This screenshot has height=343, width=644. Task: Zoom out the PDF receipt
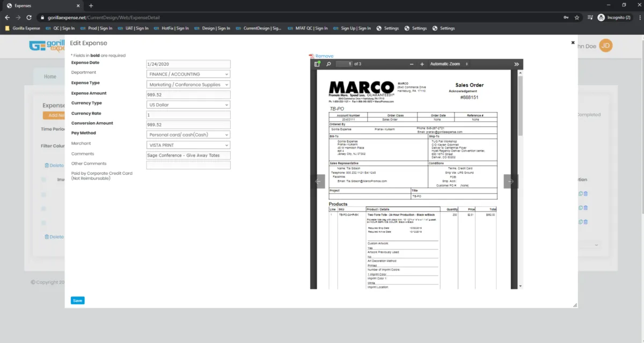pos(412,64)
